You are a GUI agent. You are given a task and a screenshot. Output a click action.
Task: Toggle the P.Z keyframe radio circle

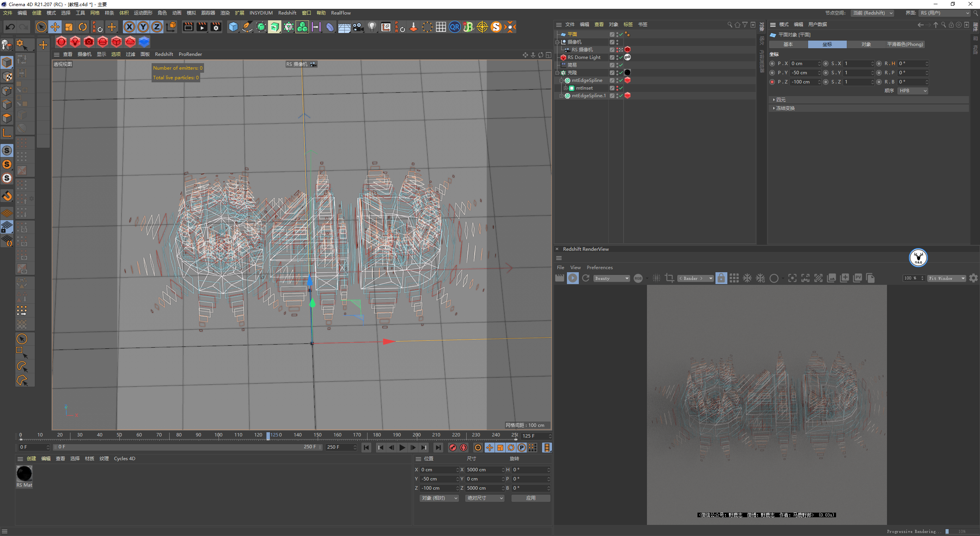click(772, 82)
